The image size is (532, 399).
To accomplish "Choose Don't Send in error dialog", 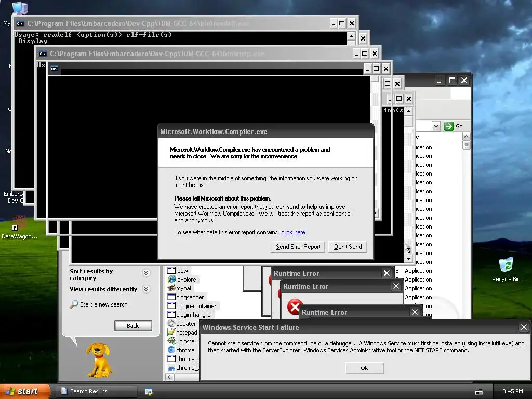I will (x=348, y=247).
